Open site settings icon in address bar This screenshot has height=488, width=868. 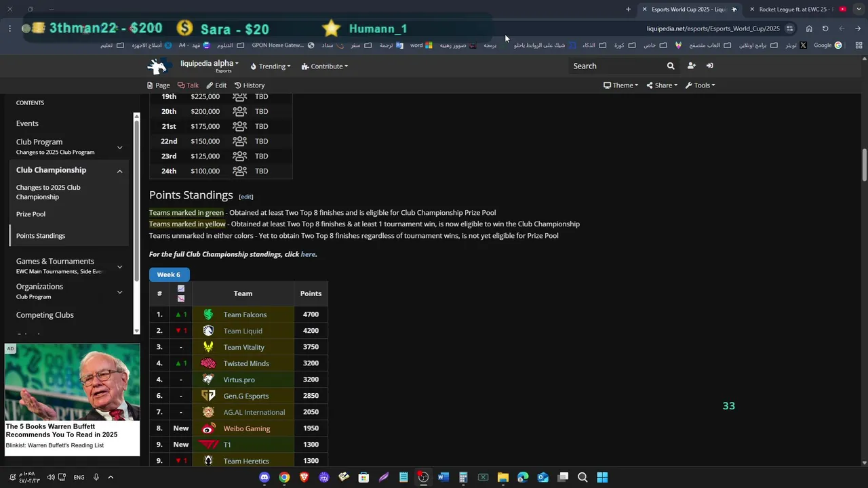789,28
